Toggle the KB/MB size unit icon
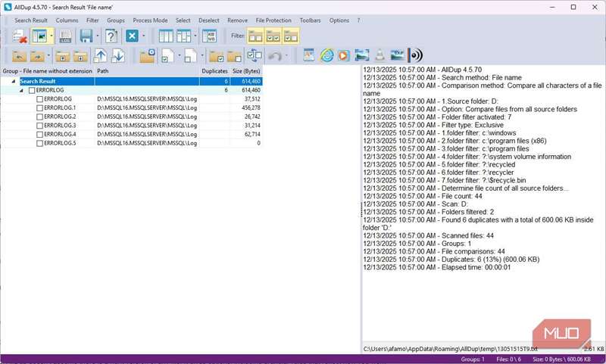 point(210,36)
